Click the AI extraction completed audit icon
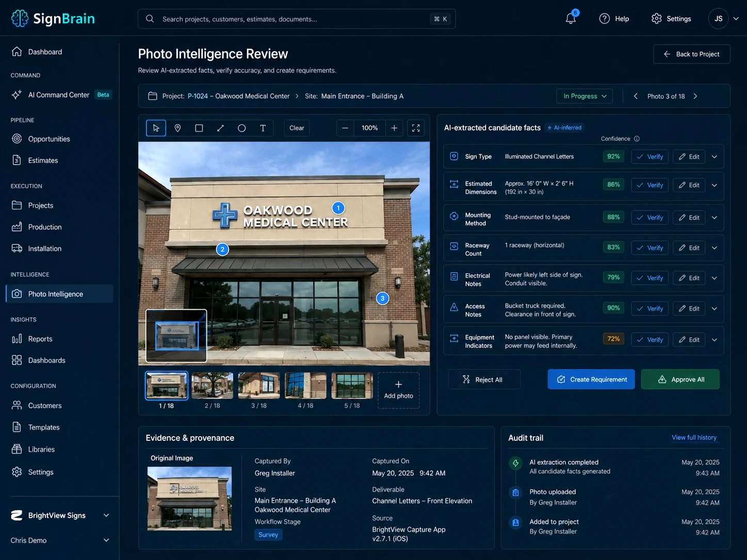The height and width of the screenshot is (560, 747). tap(515, 463)
